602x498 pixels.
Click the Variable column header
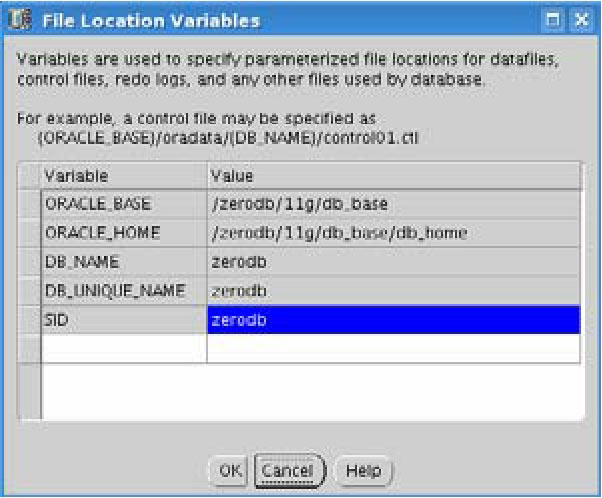[x=124, y=176]
